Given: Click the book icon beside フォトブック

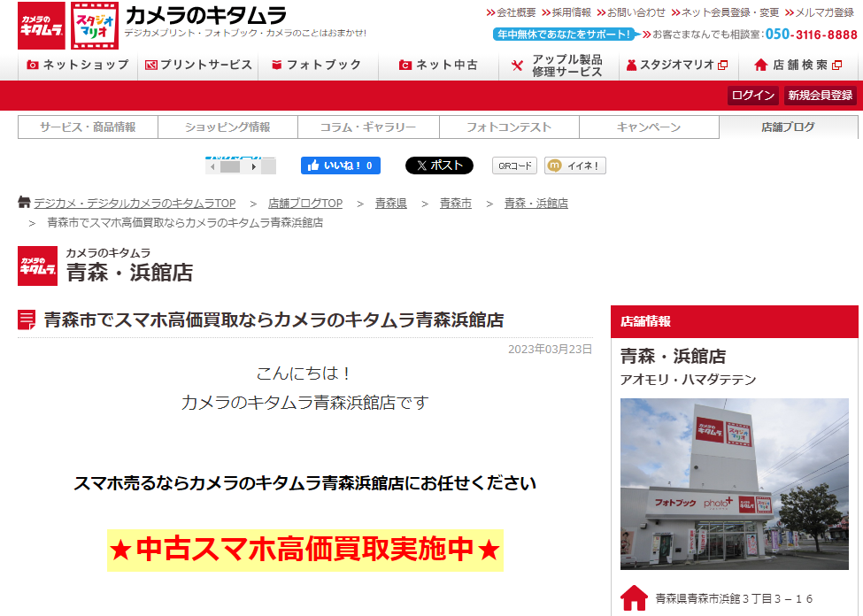Looking at the screenshot, I should [x=277, y=65].
